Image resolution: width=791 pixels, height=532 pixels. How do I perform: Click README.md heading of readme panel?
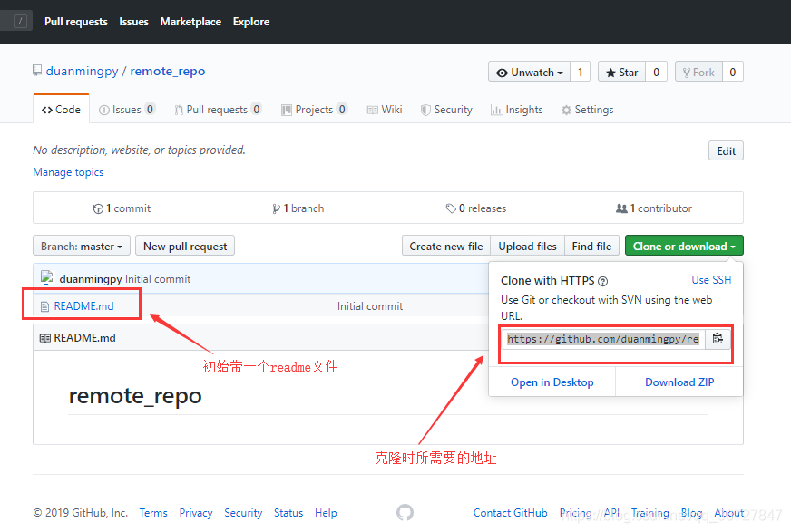(x=84, y=338)
